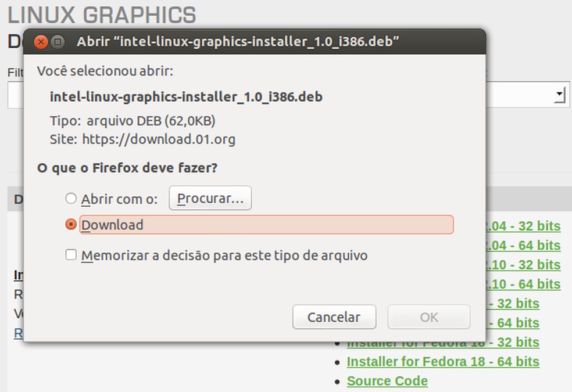Click the ".04 - 64 bits" installer link
Image resolution: width=572 pixels, height=392 pixels.
(x=523, y=245)
